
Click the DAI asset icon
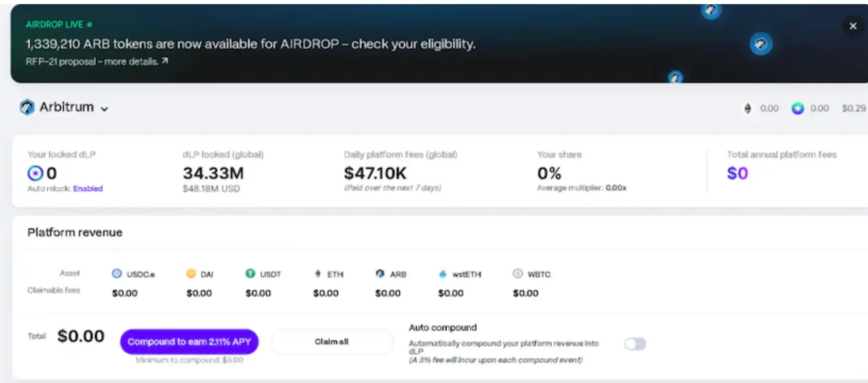(191, 273)
